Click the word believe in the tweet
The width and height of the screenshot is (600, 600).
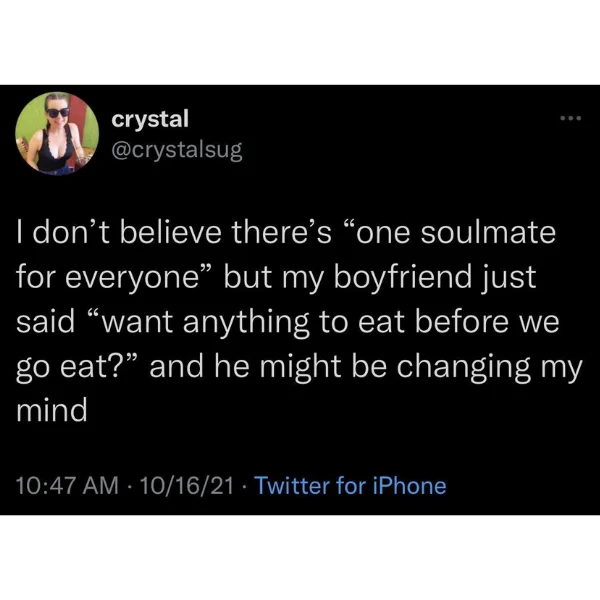[171, 233]
